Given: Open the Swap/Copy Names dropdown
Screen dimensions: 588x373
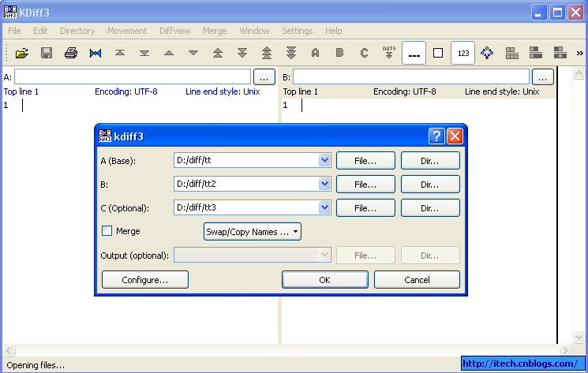Looking at the screenshot, I should (x=253, y=232).
